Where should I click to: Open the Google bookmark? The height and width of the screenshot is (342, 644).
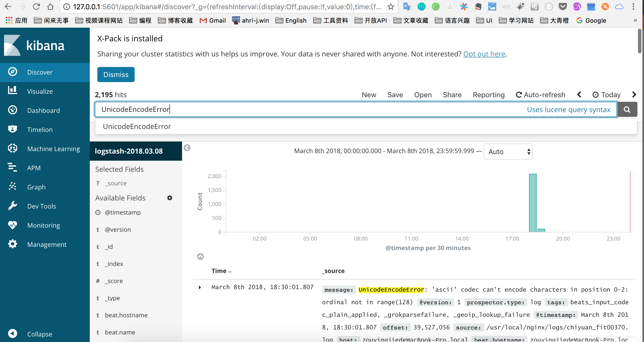(x=591, y=20)
